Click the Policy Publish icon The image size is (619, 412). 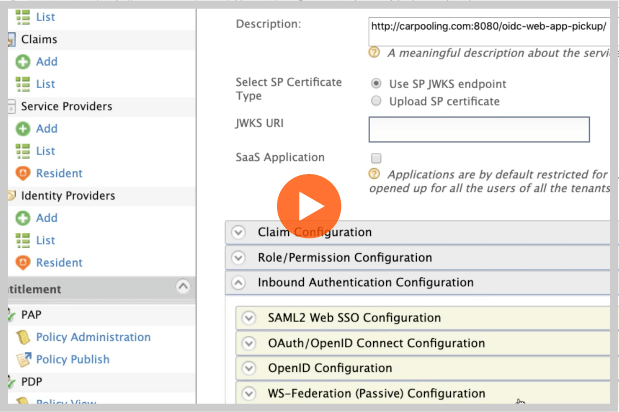click(x=24, y=359)
